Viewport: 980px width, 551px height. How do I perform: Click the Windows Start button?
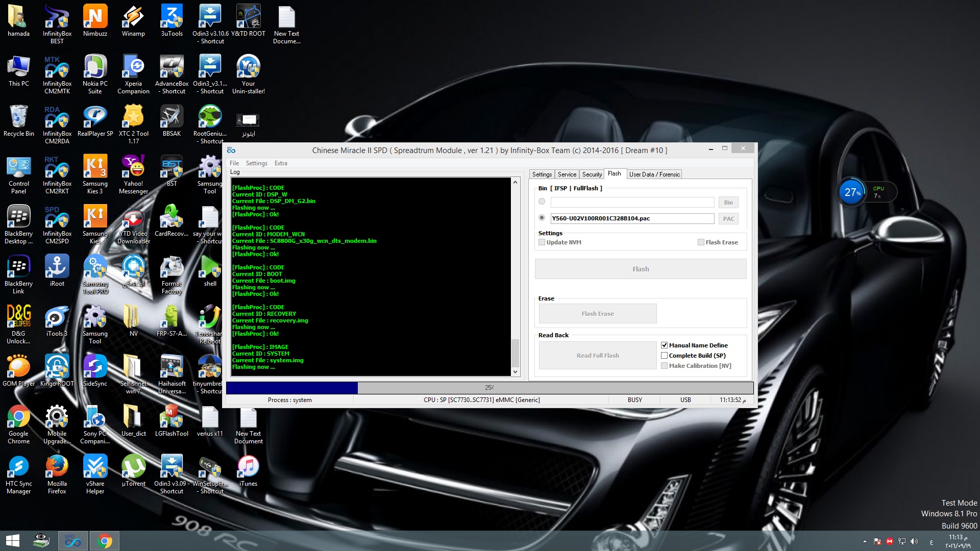(x=13, y=541)
